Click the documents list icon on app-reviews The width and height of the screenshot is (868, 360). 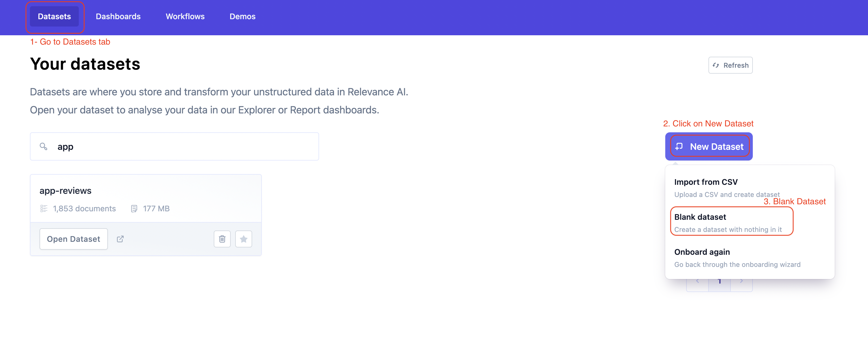tap(44, 208)
